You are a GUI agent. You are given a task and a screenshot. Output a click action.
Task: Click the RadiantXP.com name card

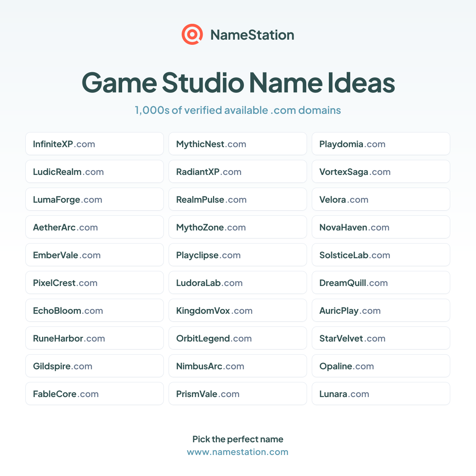[x=238, y=171]
